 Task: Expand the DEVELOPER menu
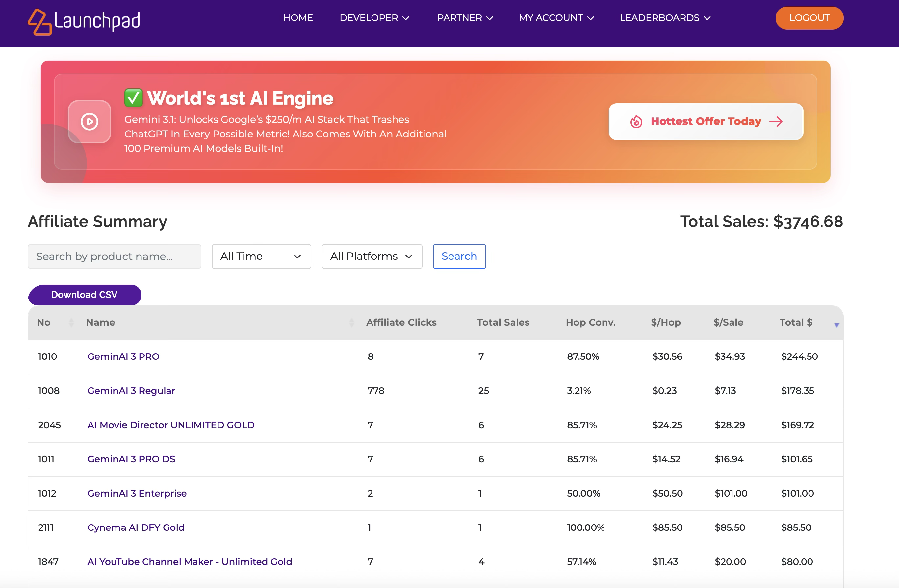(374, 18)
